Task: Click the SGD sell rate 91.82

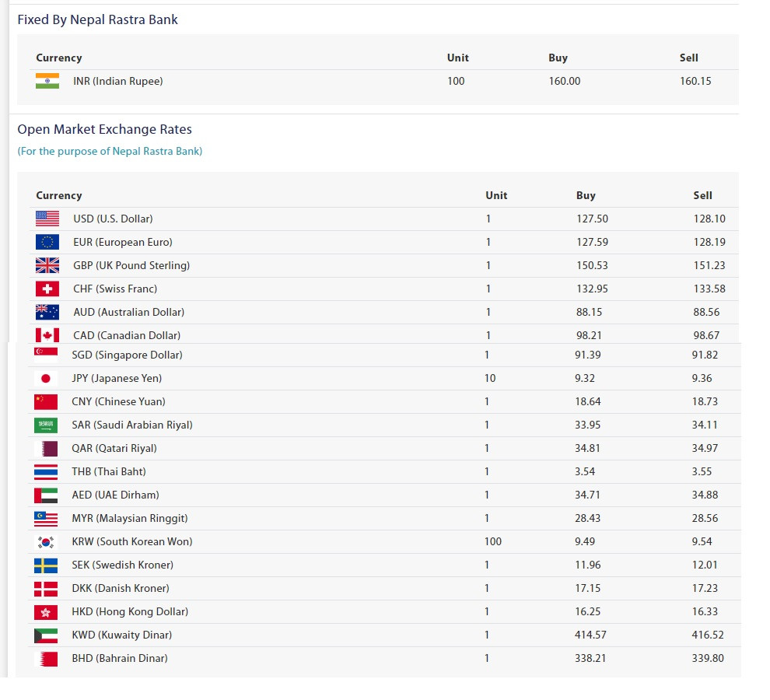Action: 705,355
